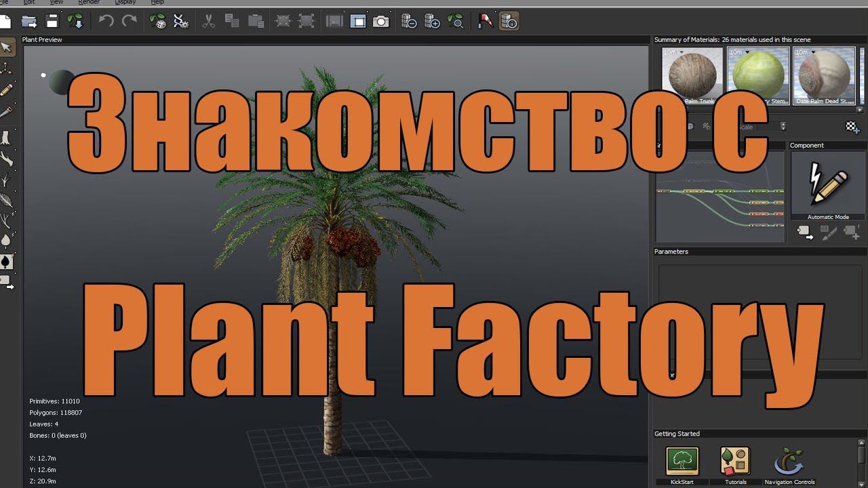Open the Display menu

(125, 3)
